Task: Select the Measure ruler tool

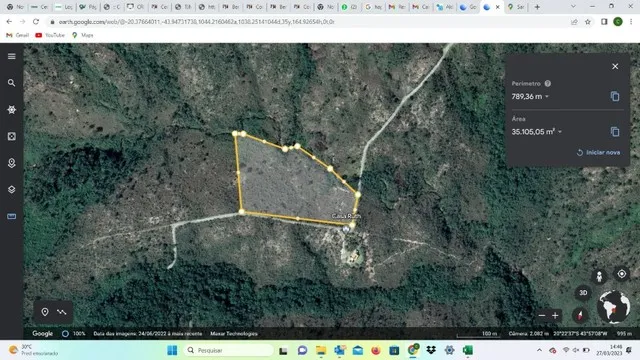Action: pyautogui.click(x=11, y=216)
